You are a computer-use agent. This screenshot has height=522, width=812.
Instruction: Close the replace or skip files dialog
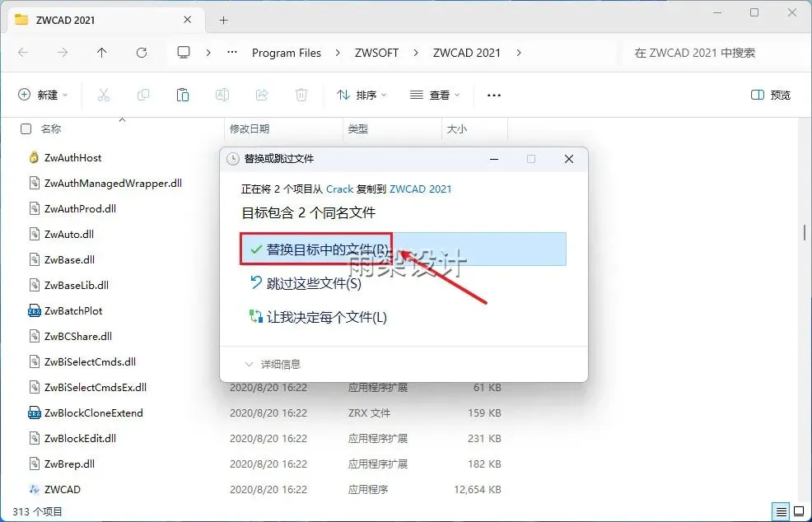click(568, 159)
